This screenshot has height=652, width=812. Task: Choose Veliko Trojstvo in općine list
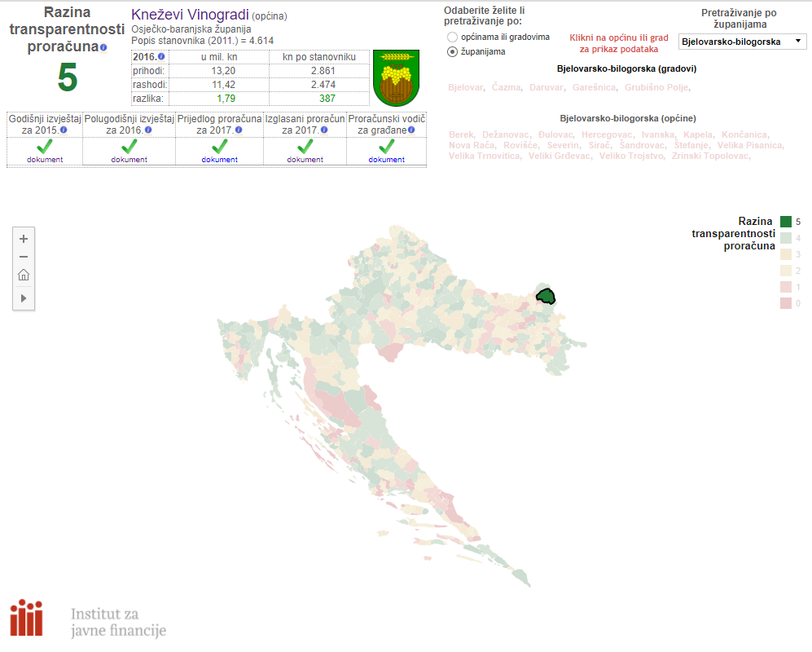coord(632,156)
